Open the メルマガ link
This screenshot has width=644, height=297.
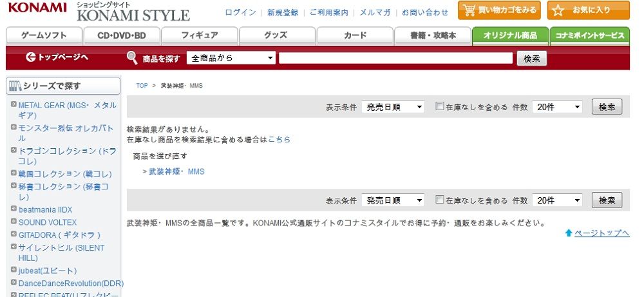(x=375, y=13)
